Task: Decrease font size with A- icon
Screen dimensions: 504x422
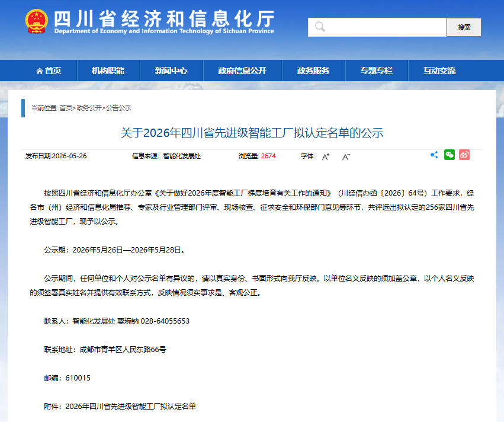Action: [346, 156]
